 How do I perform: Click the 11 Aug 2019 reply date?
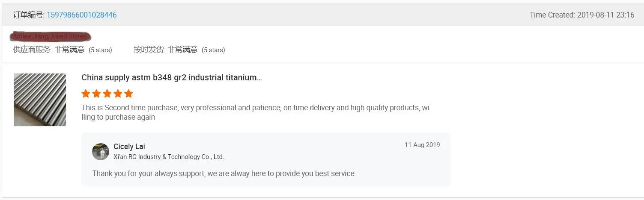(422, 145)
